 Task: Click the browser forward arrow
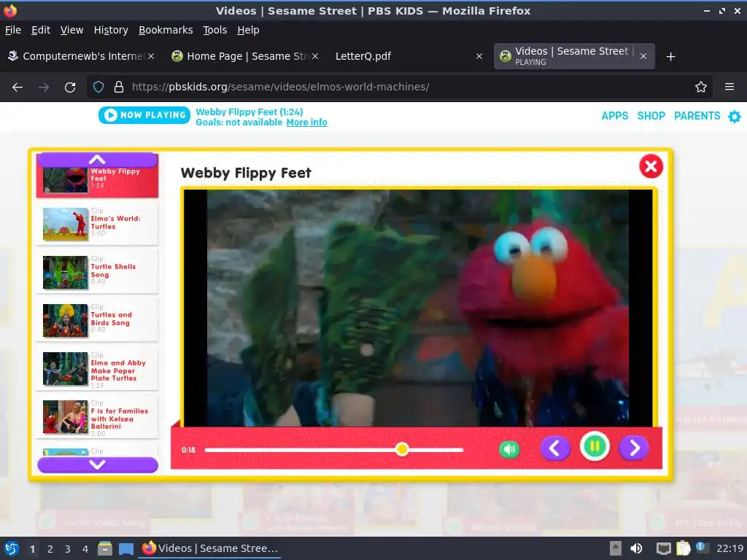(44, 87)
